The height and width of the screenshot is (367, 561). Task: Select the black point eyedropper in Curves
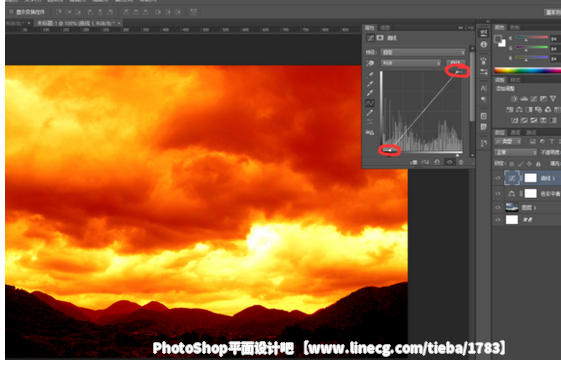coord(370,75)
